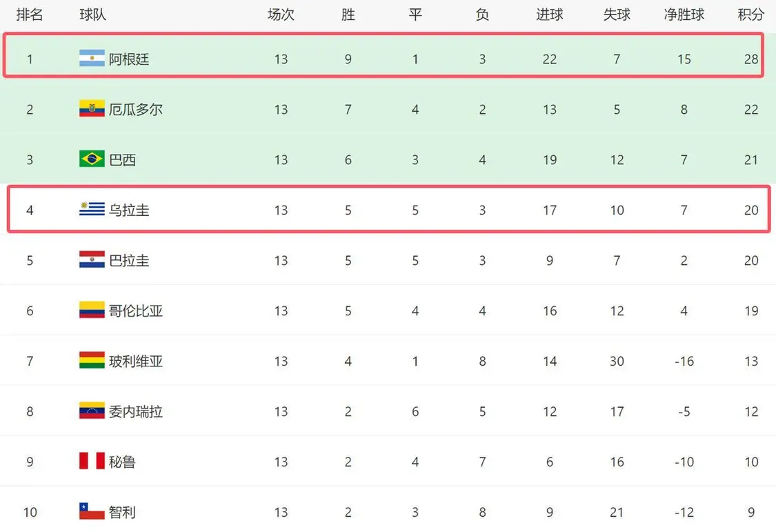Open the 乌拉圭 team link
776x532 pixels.
click(x=129, y=210)
